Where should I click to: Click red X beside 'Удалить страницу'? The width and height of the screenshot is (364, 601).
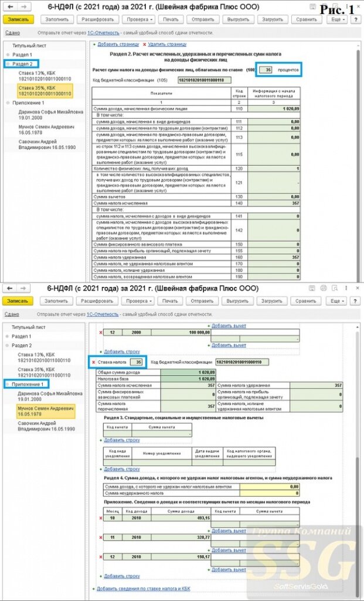pyautogui.click(x=144, y=45)
